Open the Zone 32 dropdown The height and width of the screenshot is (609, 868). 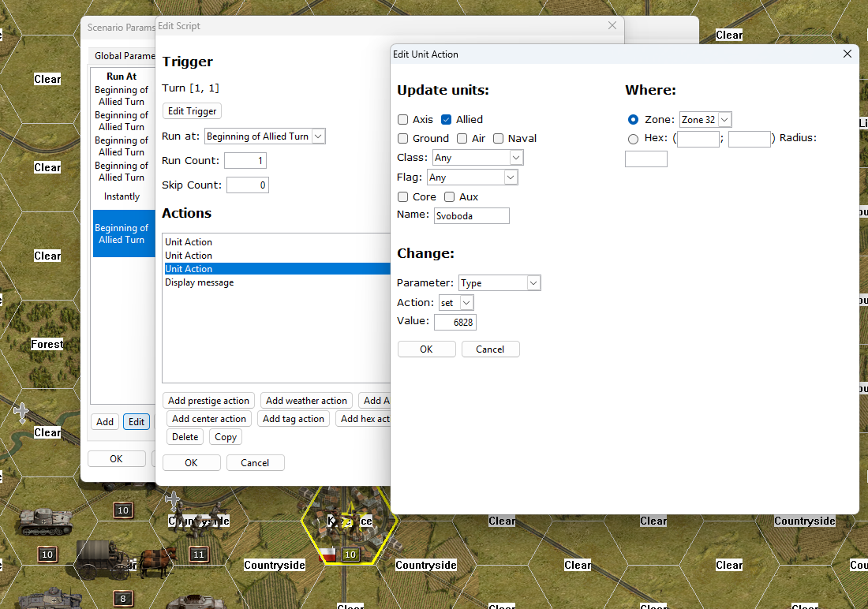tap(705, 120)
